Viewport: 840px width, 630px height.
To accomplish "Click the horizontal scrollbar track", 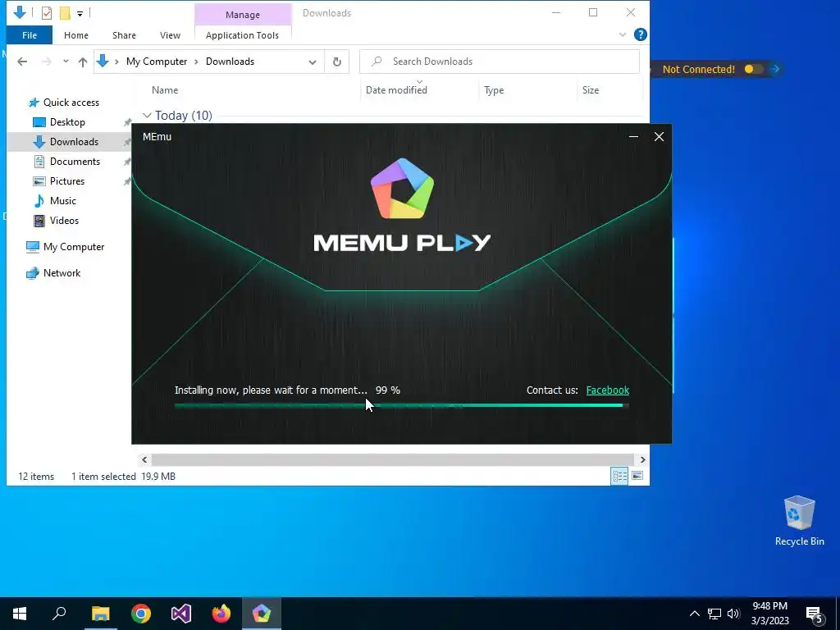I will 393,459.
